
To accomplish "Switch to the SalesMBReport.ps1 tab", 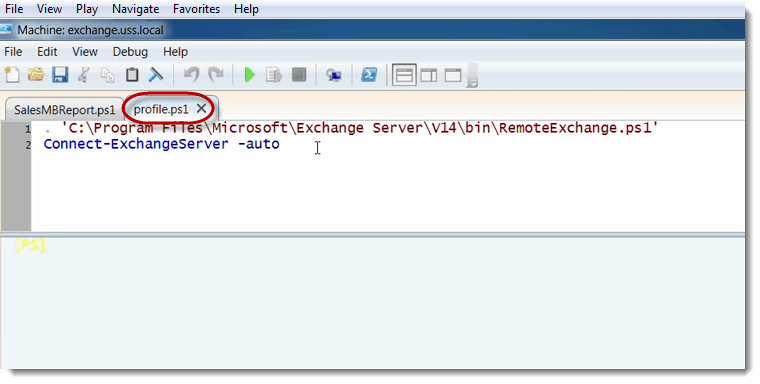I will 64,110.
